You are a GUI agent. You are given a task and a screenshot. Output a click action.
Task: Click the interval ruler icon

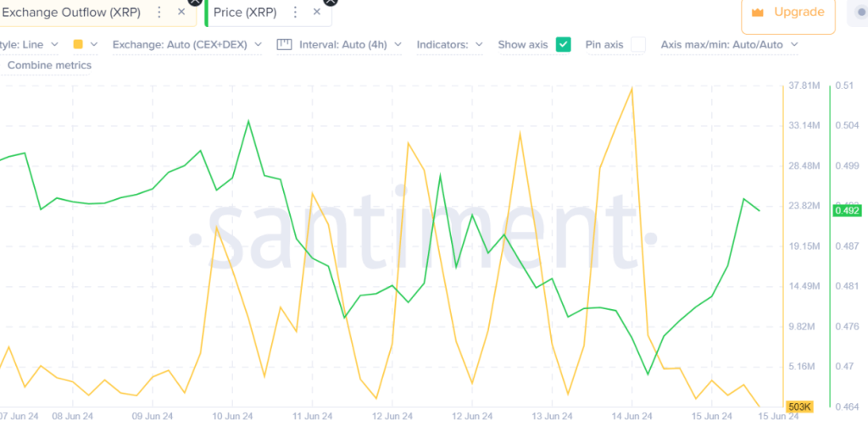284,44
